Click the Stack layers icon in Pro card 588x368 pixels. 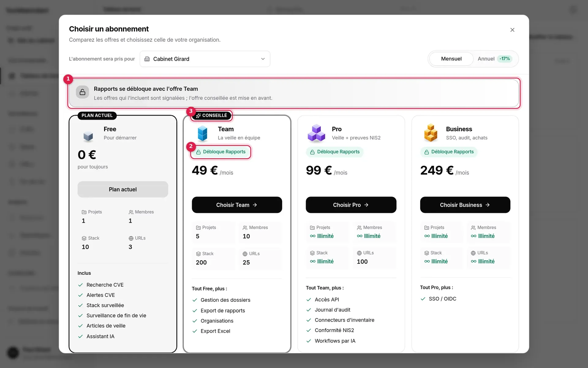pyautogui.click(x=312, y=253)
